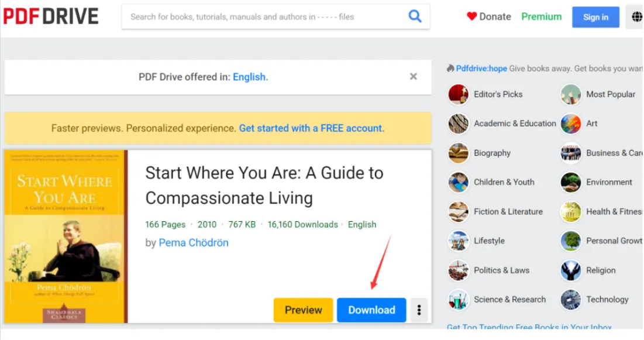644x340 pixels.
Task: Open the globe language icon
Action: tap(636, 17)
